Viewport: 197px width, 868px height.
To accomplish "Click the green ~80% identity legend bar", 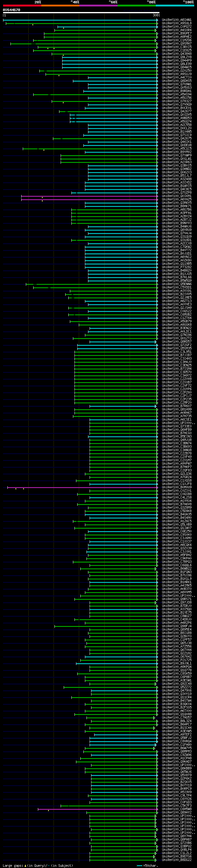I will pyautogui.click(x=137, y=6).
